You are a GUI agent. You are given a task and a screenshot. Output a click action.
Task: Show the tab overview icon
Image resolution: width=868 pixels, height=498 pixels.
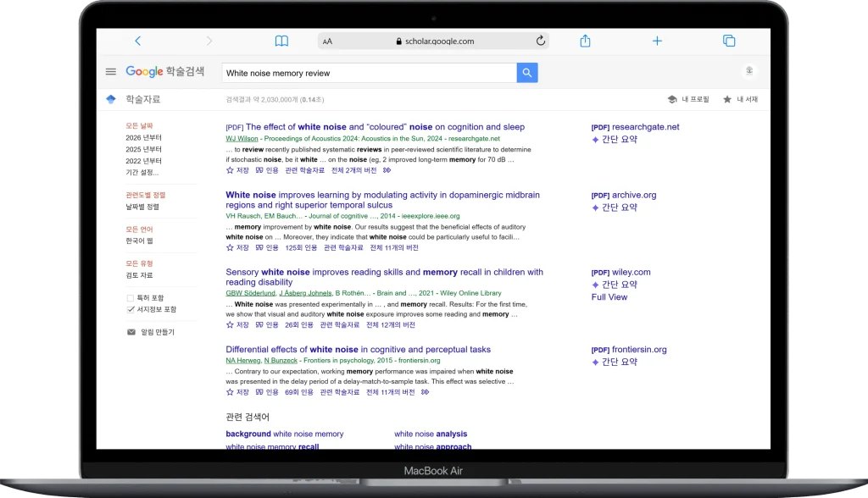tap(729, 41)
